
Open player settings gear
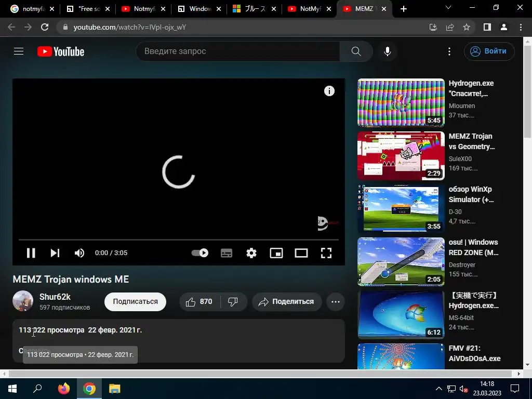[251, 253]
